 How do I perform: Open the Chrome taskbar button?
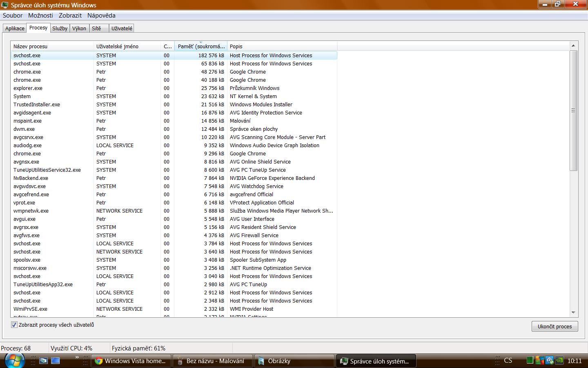coord(130,361)
